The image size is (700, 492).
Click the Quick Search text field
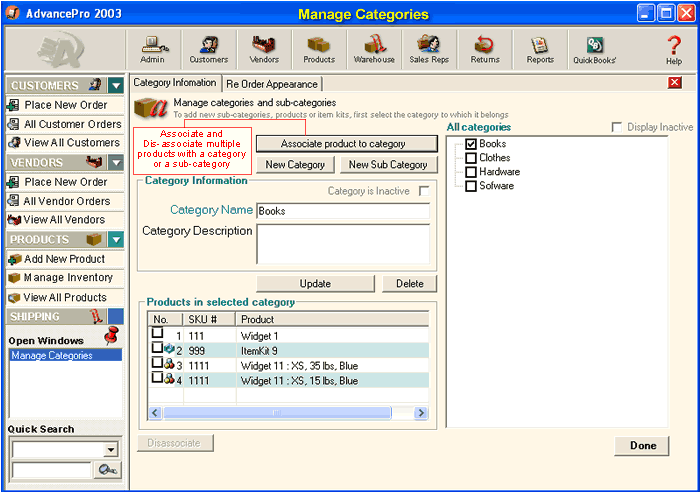pos(52,470)
